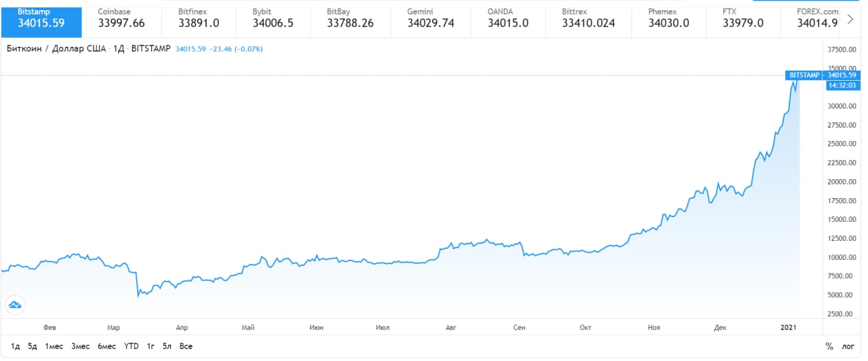The height and width of the screenshot is (361, 868).
Task: Click the price change -23.46 (-0.07%) text
Action: pos(235,49)
